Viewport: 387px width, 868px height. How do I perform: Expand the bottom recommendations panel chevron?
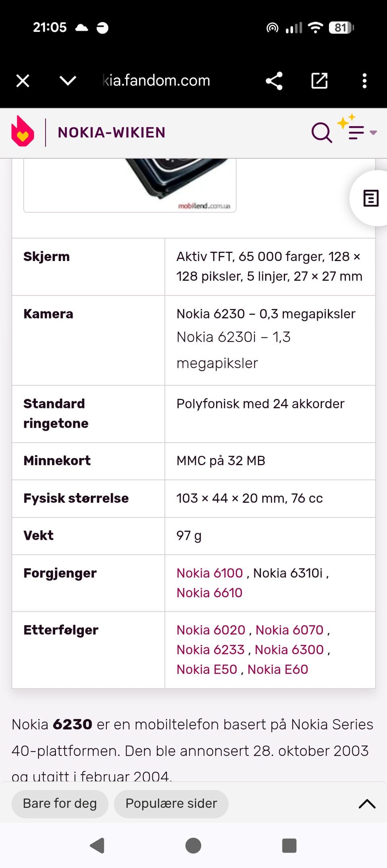367,804
